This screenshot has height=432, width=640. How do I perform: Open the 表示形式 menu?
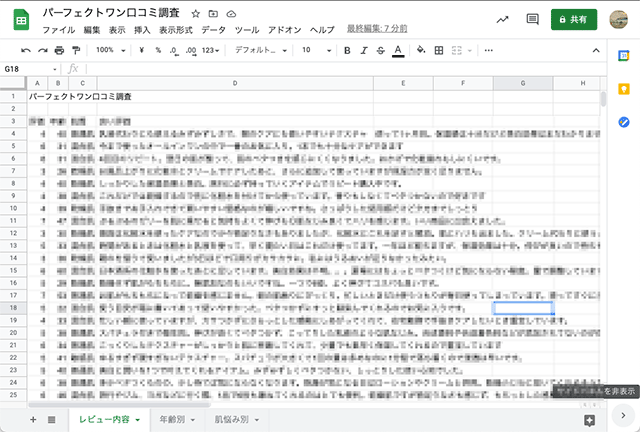coord(176,30)
